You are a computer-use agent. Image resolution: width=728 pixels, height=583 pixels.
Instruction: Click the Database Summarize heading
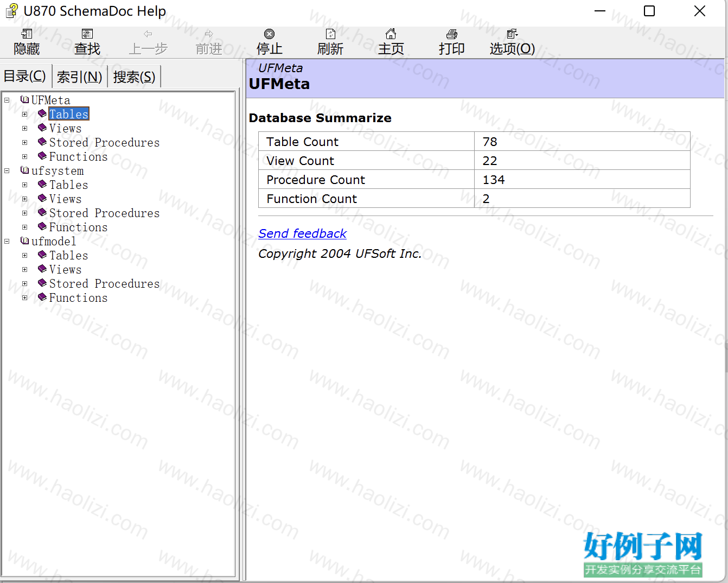[x=320, y=118]
